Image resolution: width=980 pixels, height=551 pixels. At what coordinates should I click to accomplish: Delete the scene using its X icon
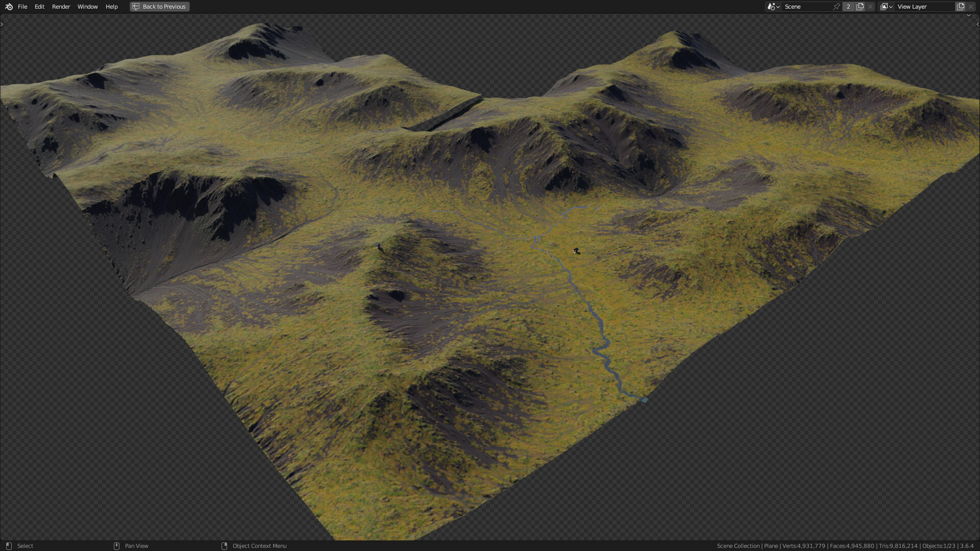pos(870,7)
